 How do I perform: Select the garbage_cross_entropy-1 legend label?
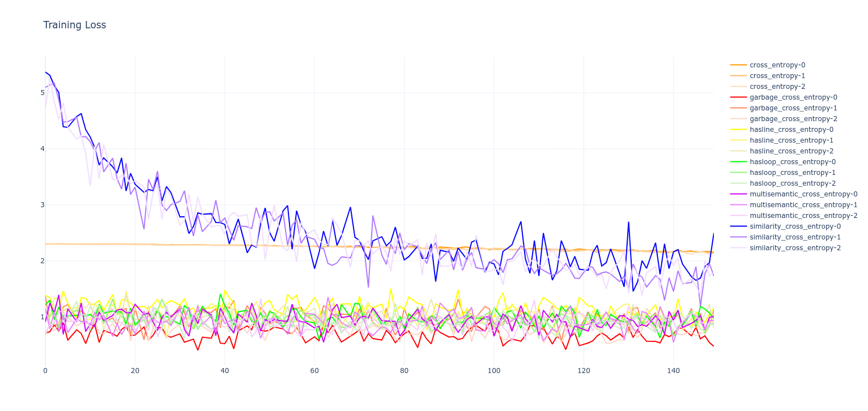click(x=793, y=108)
